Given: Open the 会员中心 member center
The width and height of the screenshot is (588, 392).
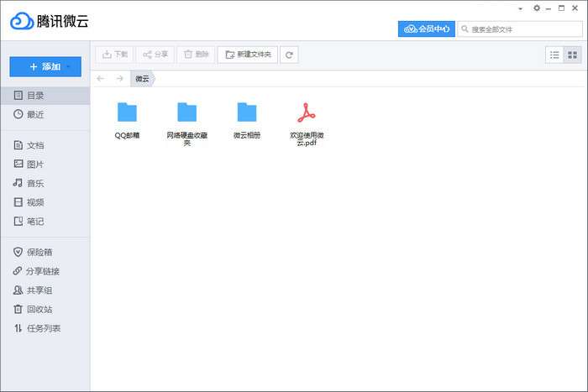Looking at the screenshot, I should (x=426, y=29).
